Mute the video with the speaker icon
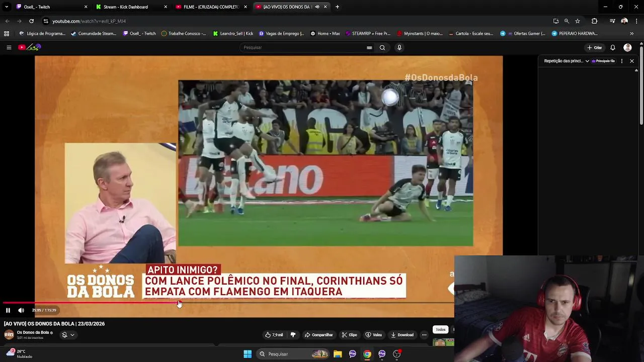Screen dimensions: 644x362 [21, 310]
